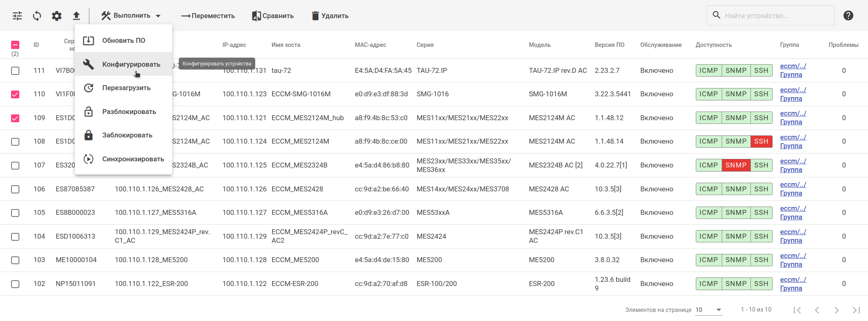
Task: Open the help question mark icon
Action: 848,16
